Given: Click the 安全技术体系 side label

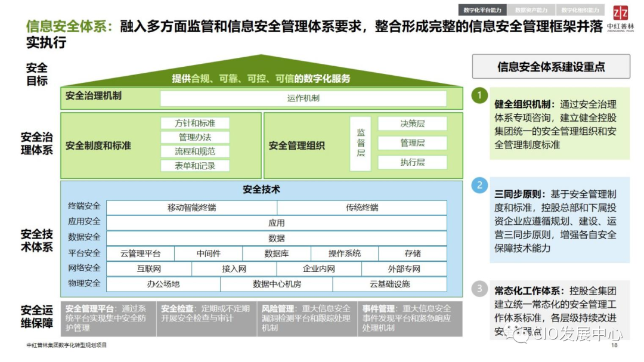Looking at the screenshot, I should (37, 241).
